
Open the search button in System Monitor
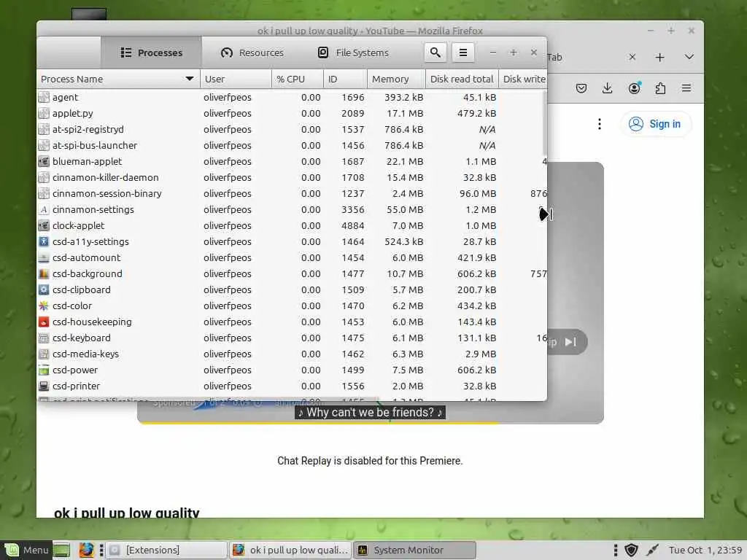[x=435, y=52]
